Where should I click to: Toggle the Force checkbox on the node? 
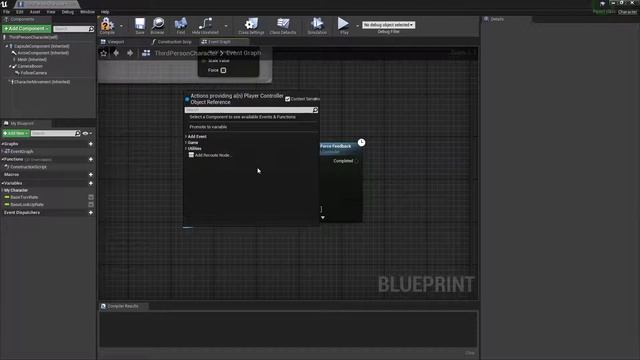click(223, 70)
